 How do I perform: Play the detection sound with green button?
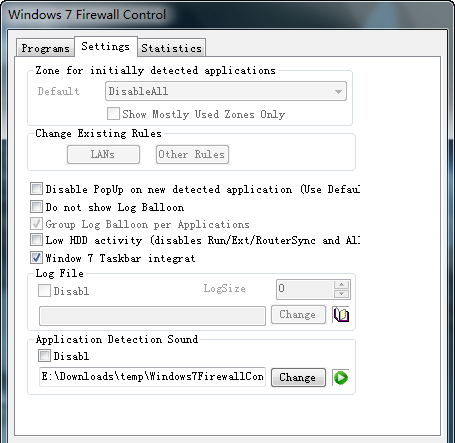(x=341, y=377)
